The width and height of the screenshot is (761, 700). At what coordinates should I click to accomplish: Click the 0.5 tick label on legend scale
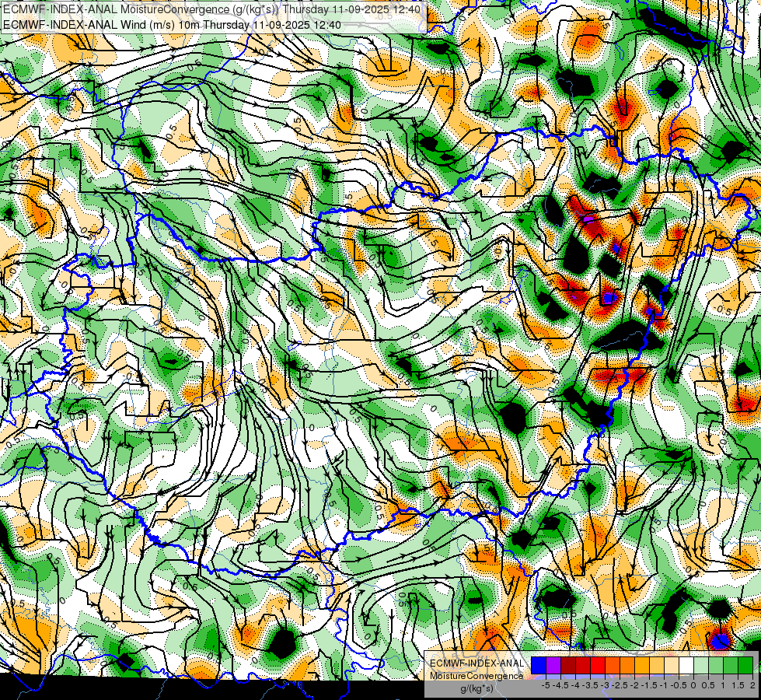tap(707, 685)
